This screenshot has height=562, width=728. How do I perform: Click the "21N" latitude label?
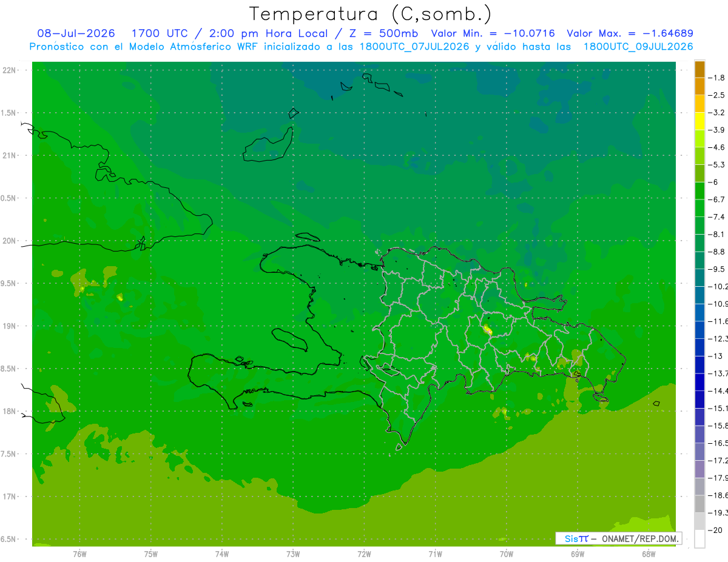(9, 156)
